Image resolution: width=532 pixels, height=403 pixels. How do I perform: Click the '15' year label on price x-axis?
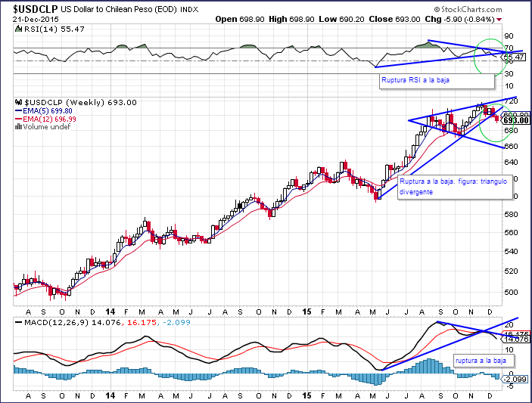(x=306, y=312)
